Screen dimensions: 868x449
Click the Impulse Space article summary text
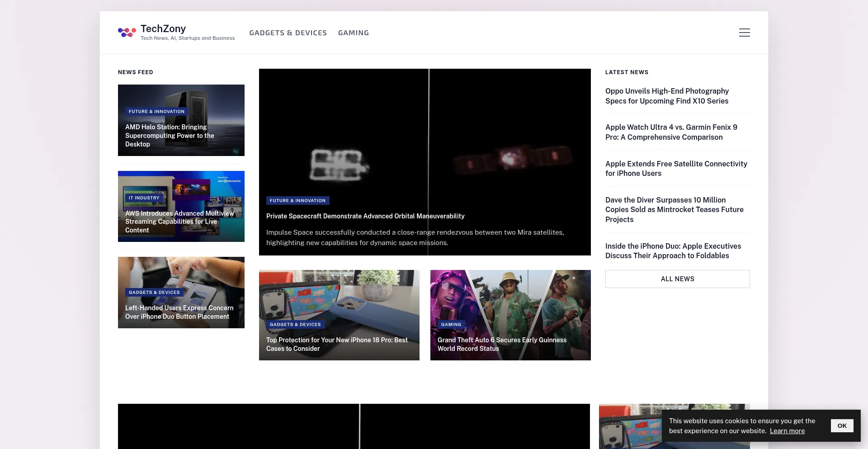point(415,237)
